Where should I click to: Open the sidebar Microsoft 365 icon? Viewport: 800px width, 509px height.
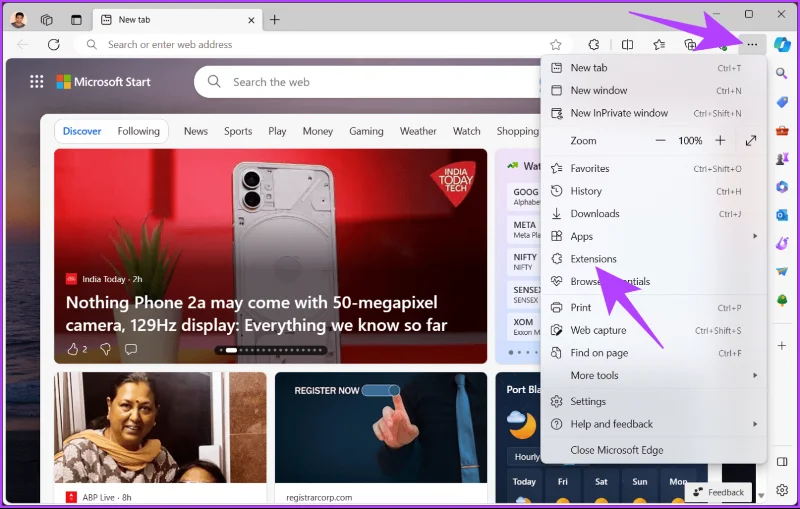782,187
